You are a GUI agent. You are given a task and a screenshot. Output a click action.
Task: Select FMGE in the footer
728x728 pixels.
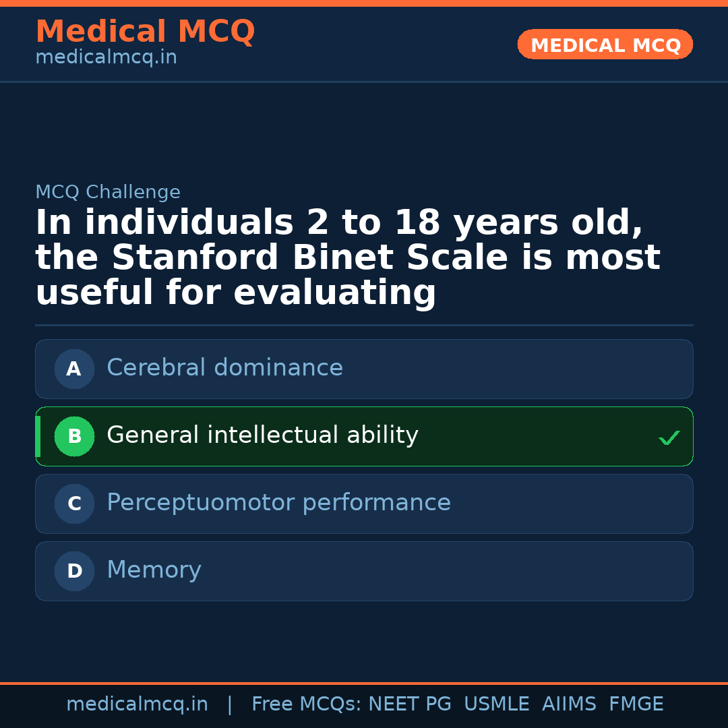coord(636,704)
